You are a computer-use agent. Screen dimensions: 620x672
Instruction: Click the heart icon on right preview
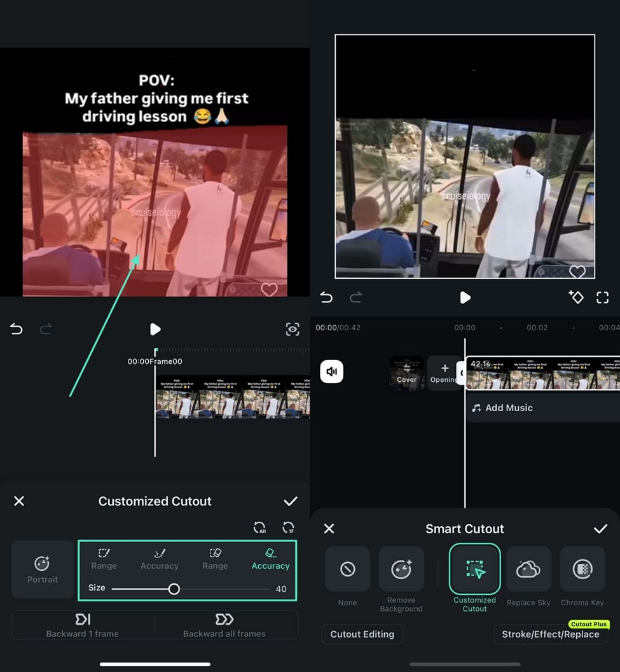click(x=577, y=271)
